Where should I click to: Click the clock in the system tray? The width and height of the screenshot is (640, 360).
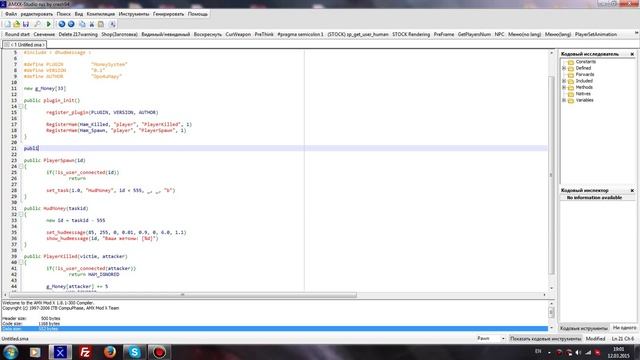point(618,352)
